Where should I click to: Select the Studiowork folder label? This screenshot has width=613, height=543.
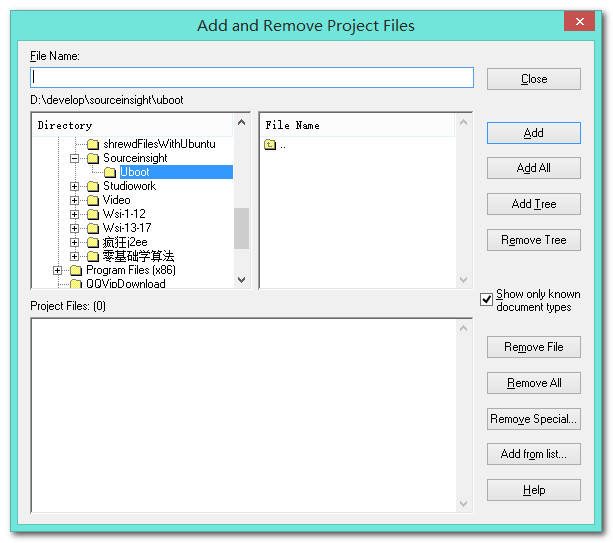129,186
